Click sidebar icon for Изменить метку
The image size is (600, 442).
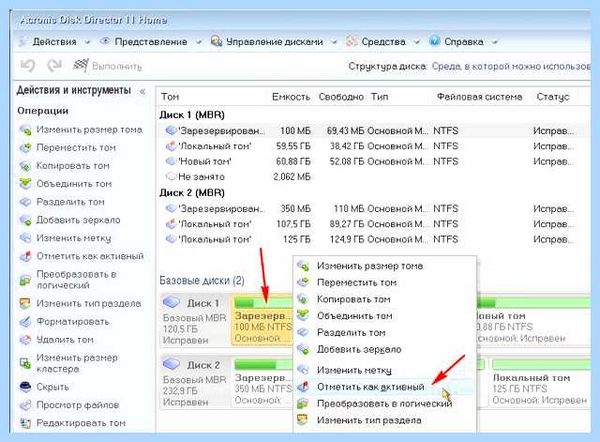(x=25, y=238)
